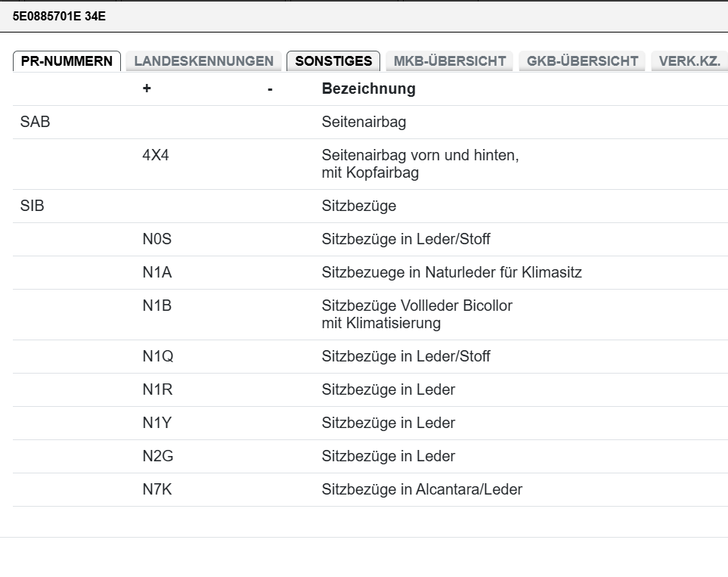Click the N1Y code cell

156,423
